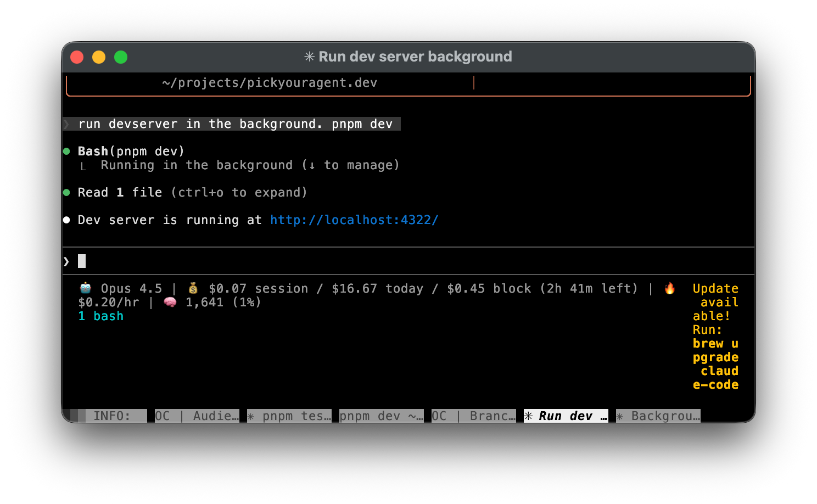The height and width of the screenshot is (504, 817).
Task: Click the fire burn rate icon
Action: tap(670, 288)
